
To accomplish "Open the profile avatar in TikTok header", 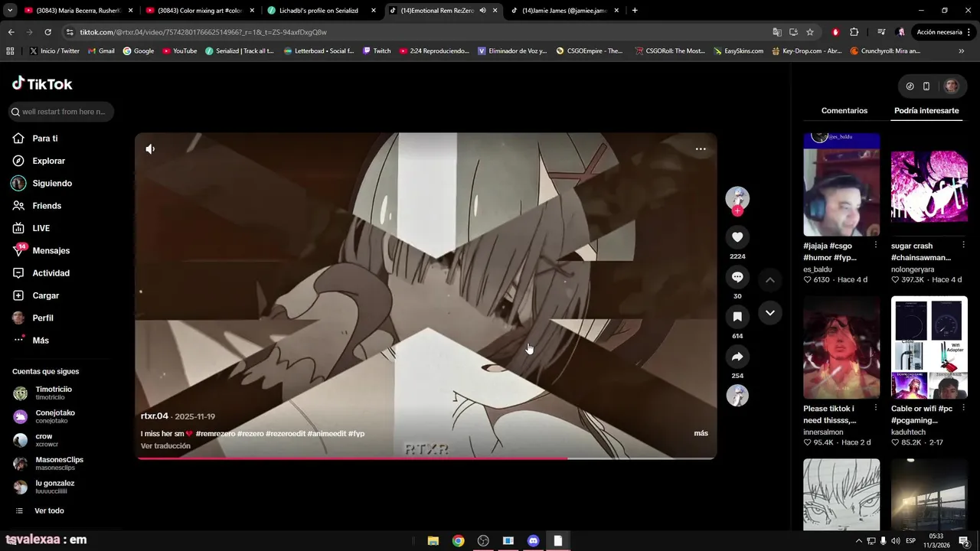I will pyautogui.click(x=951, y=86).
